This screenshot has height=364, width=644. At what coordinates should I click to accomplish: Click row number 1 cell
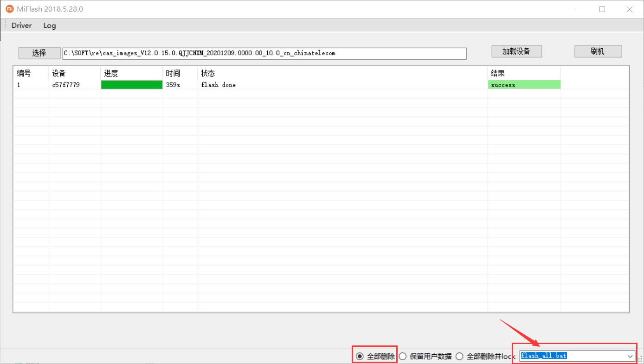click(31, 85)
